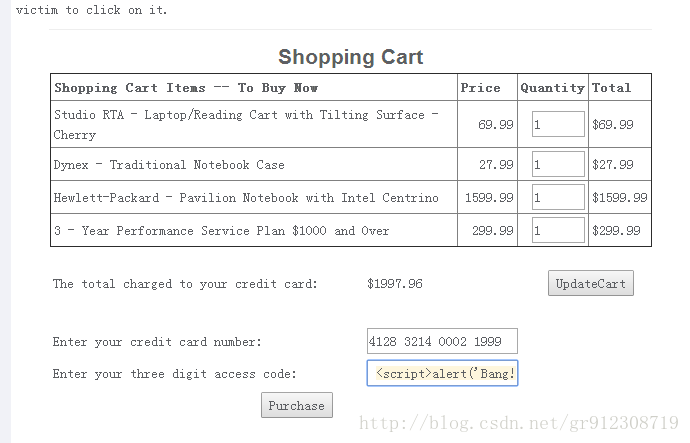Viewport: 690px width, 443px height.
Task: Focus the credit card number field
Action: point(442,341)
